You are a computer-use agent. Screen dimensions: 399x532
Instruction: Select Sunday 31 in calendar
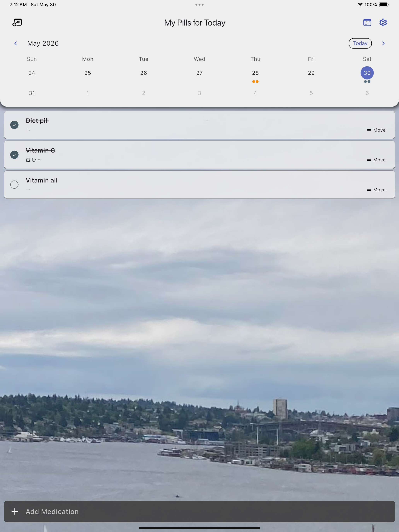pos(32,93)
